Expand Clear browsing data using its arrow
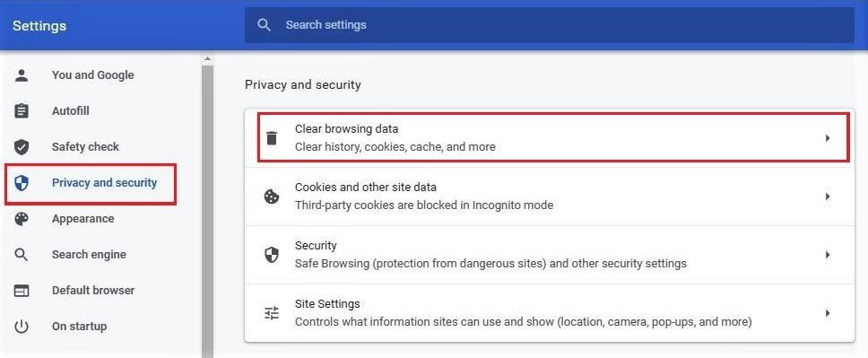The image size is (868, 358). 828,138
